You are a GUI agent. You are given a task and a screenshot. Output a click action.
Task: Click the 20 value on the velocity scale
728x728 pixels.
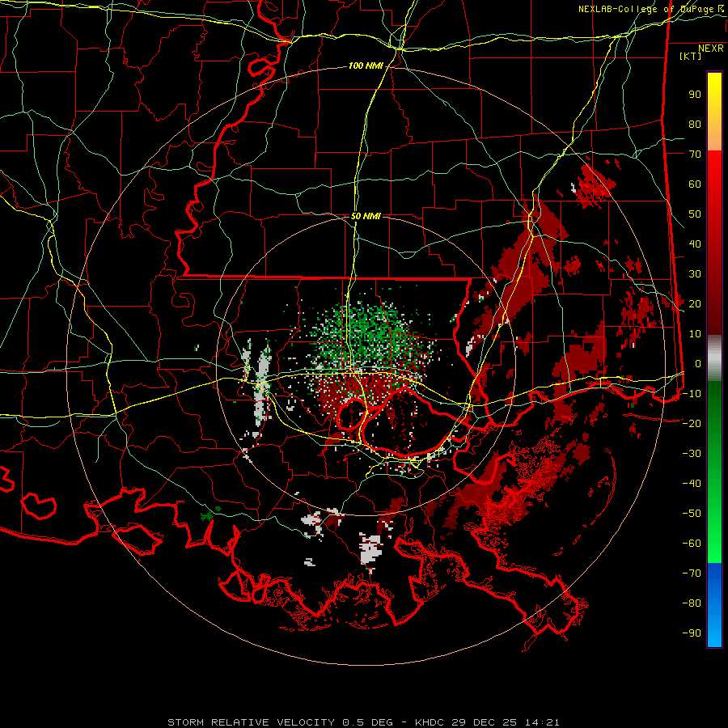[x=695, y=304]
